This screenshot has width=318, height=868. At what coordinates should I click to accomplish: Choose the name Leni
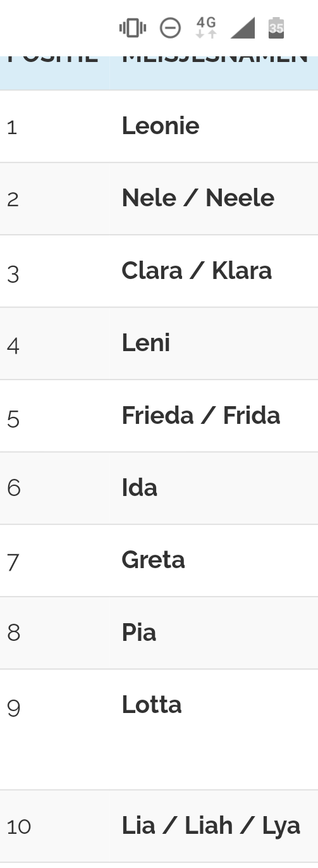click(x=145, y=343)
